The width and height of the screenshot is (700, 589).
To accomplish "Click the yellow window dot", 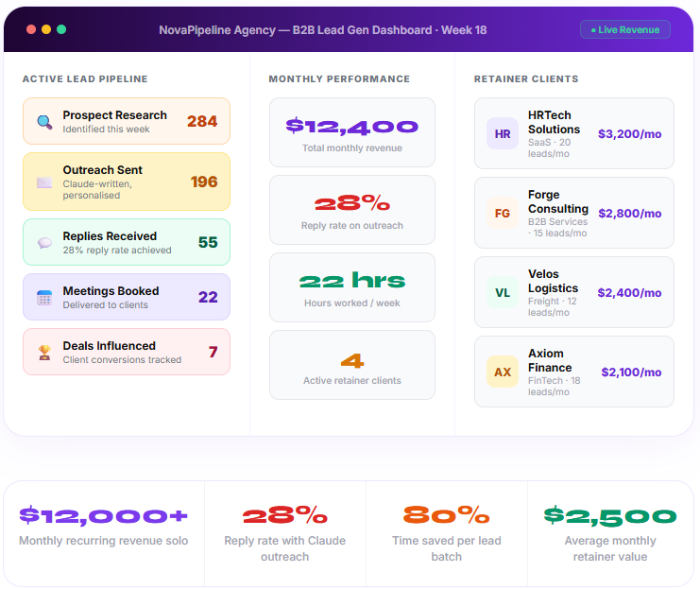I will [x=46, y=29].
